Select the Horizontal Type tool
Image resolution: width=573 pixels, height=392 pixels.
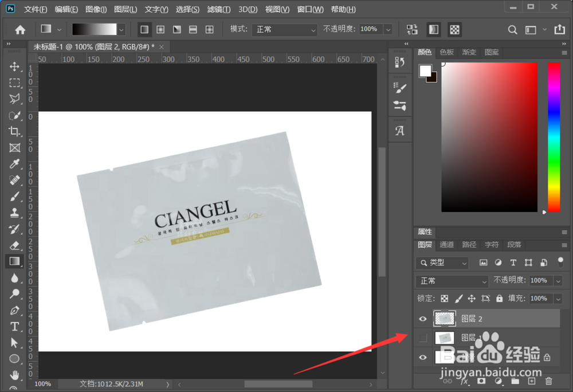coord(14,326)
